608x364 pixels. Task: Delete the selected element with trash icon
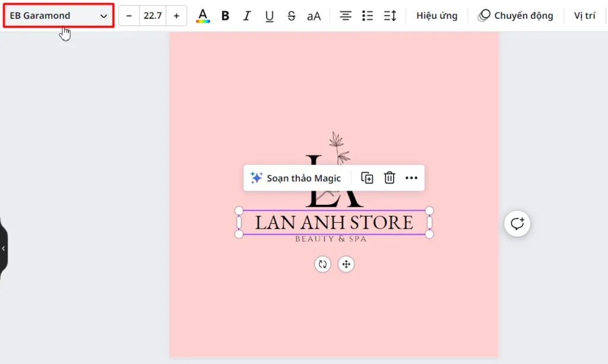389,178
